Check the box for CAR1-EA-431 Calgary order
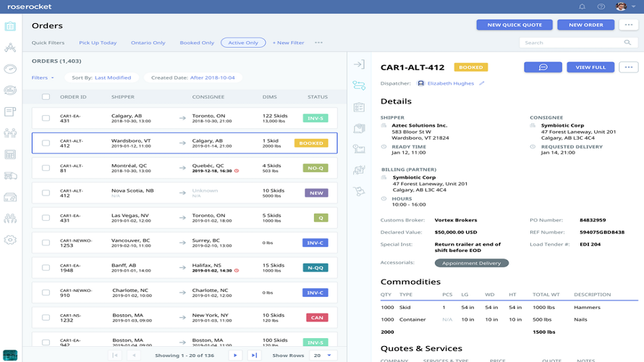The height and width of the screenshot is (362, 644). (x=46, y=118)
